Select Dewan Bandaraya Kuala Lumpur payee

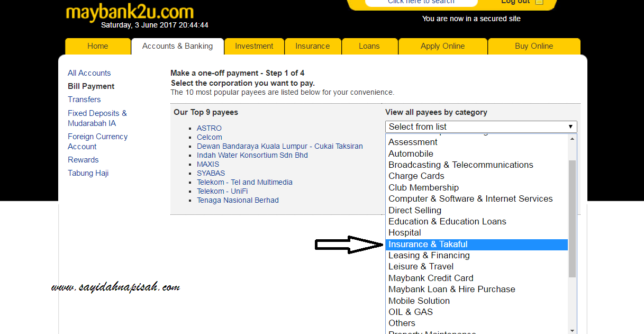pyautogui.click(x=280, y=146)
